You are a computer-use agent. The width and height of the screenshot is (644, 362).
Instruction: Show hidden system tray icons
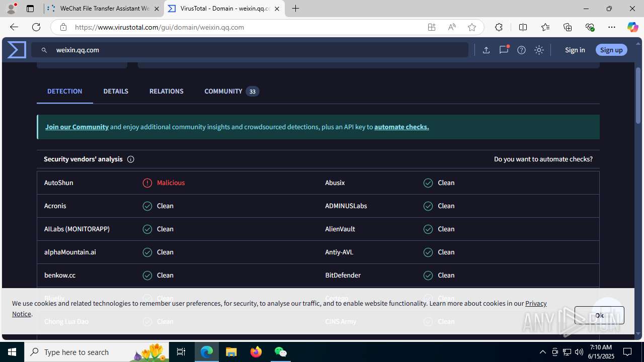point(542,352)
